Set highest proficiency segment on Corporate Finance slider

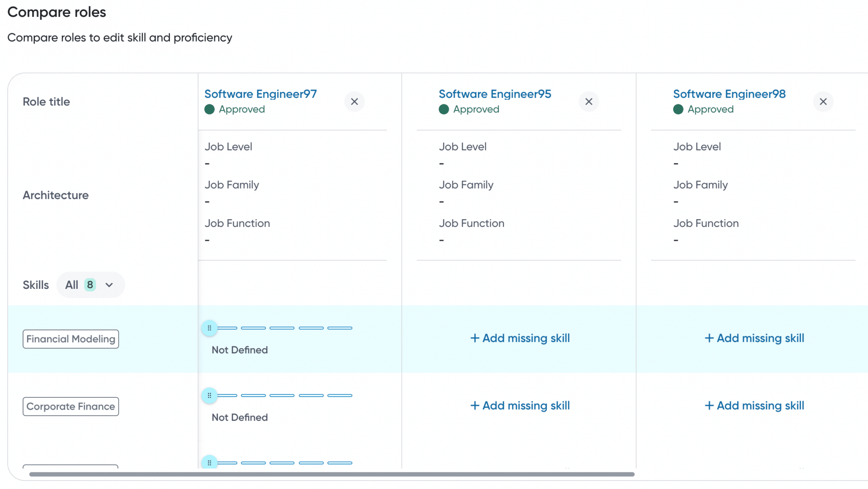pyautogui.click(x=339, y=395)
